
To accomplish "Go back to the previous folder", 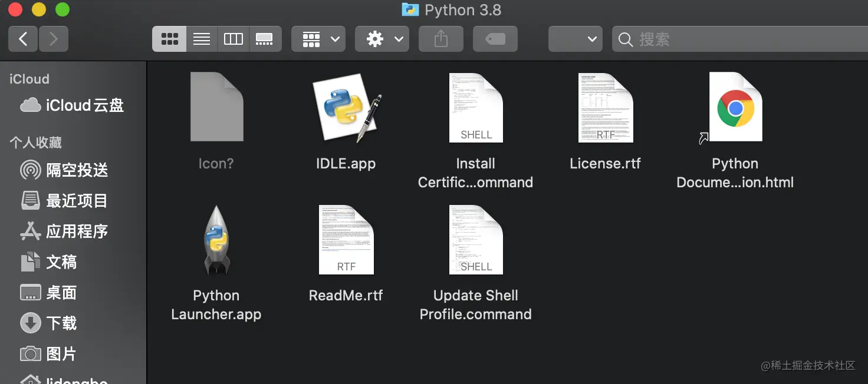I will (x=23, y=39).
